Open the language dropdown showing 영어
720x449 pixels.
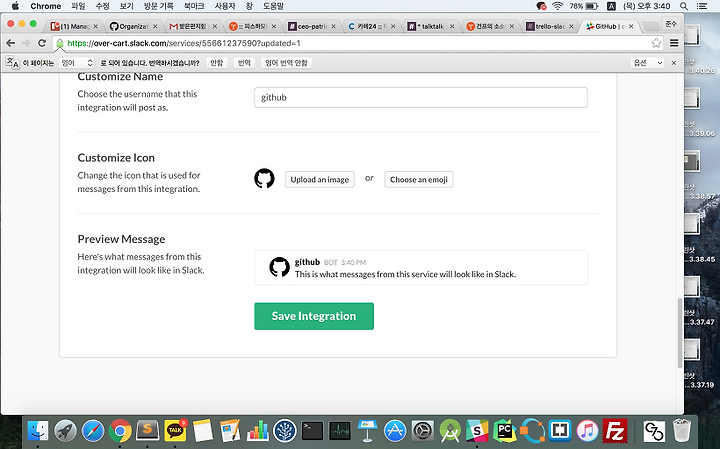pyautogui.click(x=77, y=63)
